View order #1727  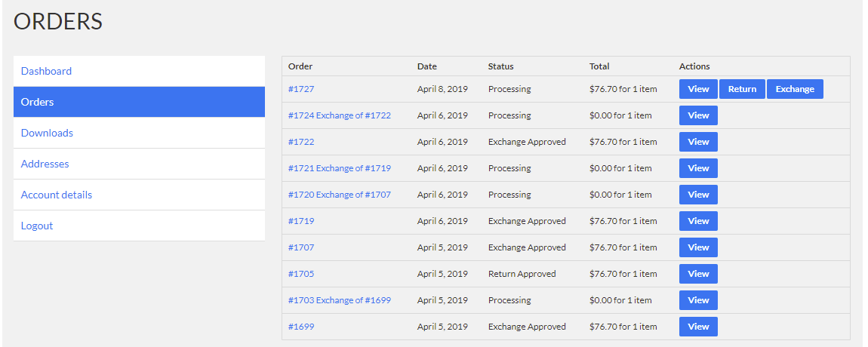(698, 89)
